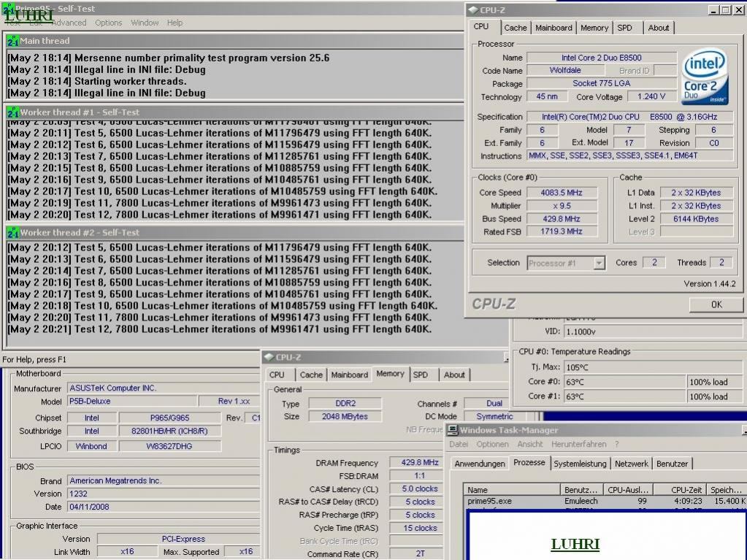
Task: Open the Herunterfahren menu in Task-Manager
Action: click(x=579, y=444)
